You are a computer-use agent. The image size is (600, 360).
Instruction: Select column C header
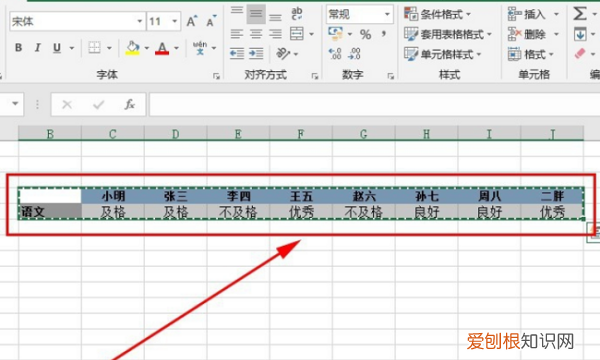pyautogui.click(x=112, y=134)
